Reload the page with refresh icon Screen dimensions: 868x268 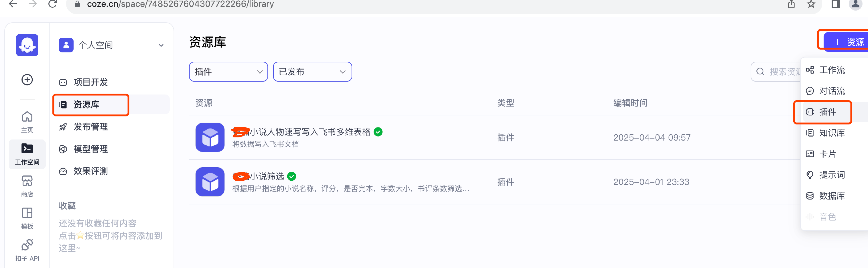[x=53, y=4]
